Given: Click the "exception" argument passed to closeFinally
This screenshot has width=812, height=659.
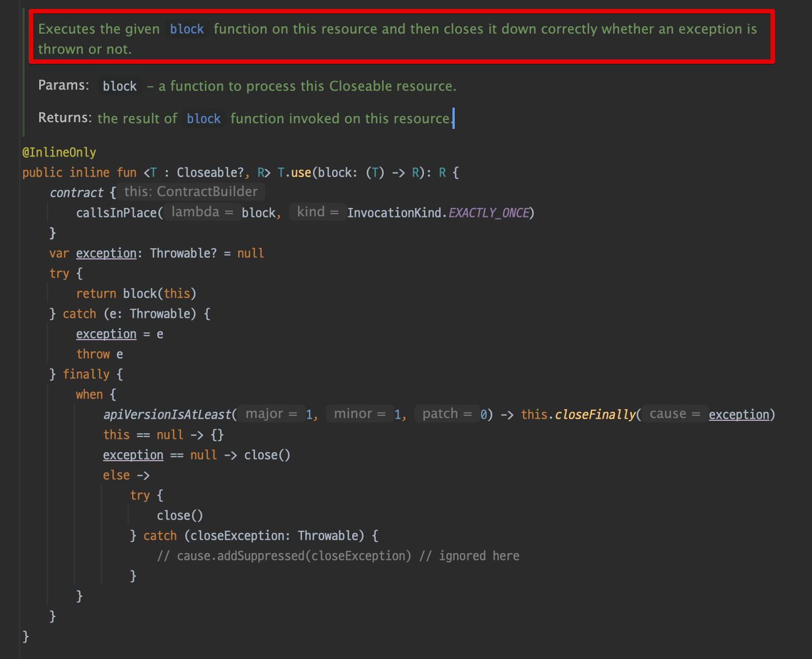Looking at the screenshot, I should [739, 415].
